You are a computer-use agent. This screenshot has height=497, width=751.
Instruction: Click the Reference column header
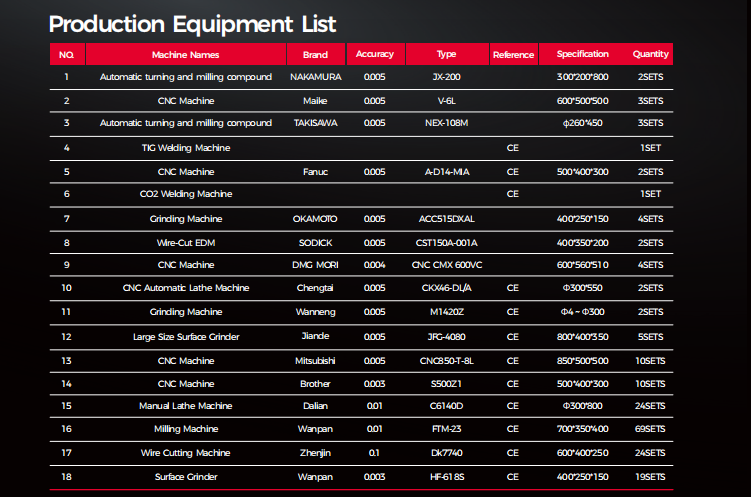tap(513, 55)
